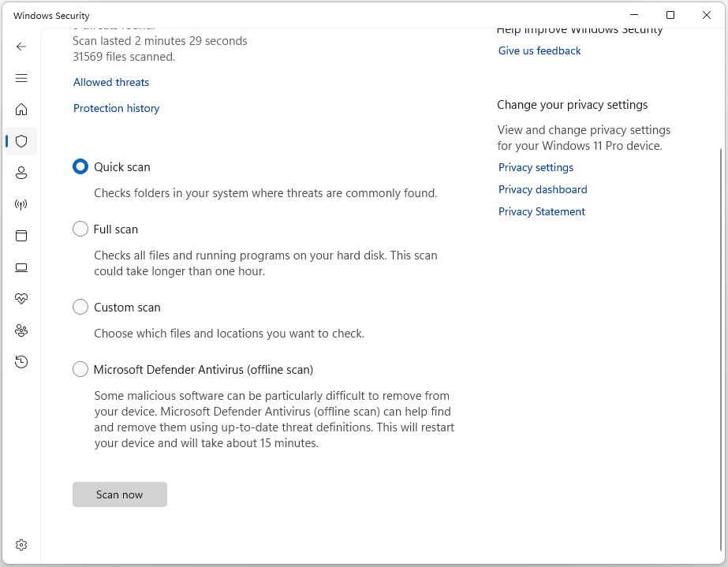The image size is (728, 567).
Task: Select the Virus & threat protection shield icon
Action: [21, 141]
